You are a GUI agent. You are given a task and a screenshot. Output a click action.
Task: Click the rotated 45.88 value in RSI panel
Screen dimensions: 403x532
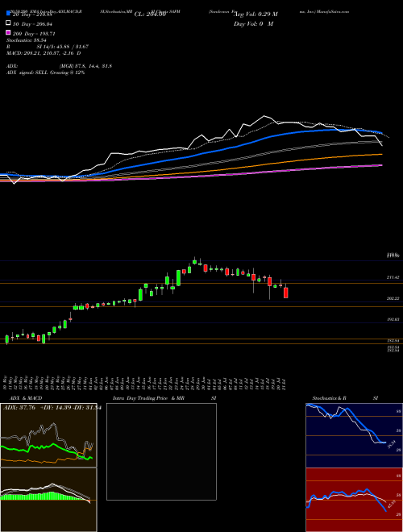pos(391,505)
